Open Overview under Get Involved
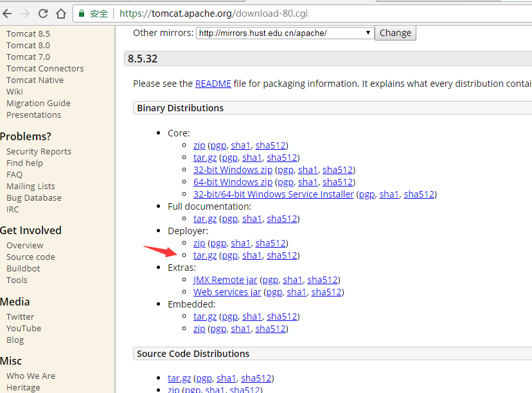 (25, 245)
